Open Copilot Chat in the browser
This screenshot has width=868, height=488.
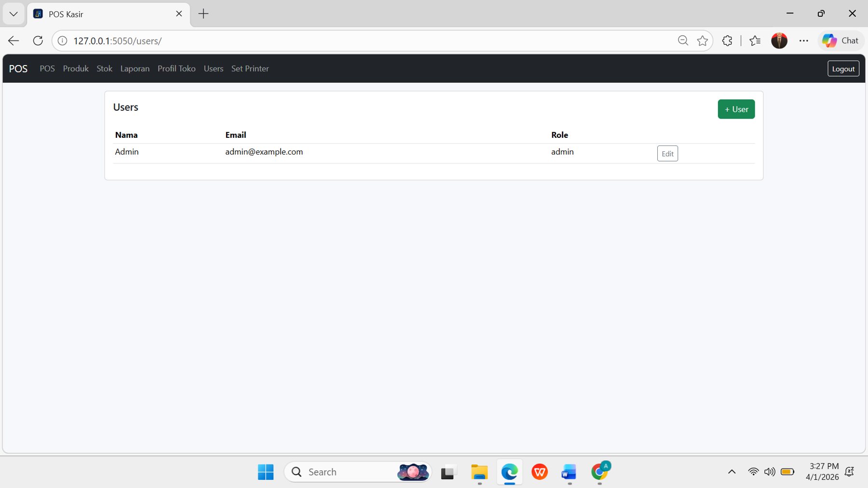841,40
